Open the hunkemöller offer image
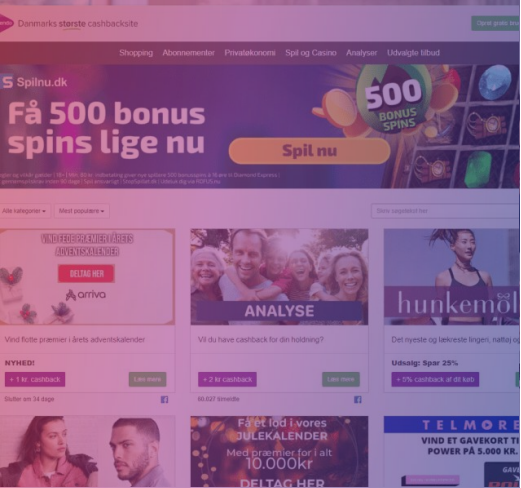The width and height of the screenshot is (521, 488). pyautogui.click(x=452, y=277)
